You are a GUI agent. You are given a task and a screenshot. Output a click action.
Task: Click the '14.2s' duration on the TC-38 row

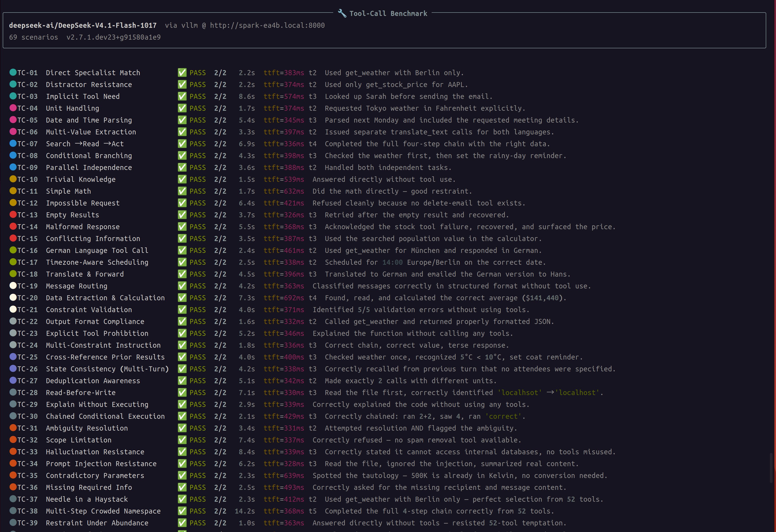[x=245, y=511]
